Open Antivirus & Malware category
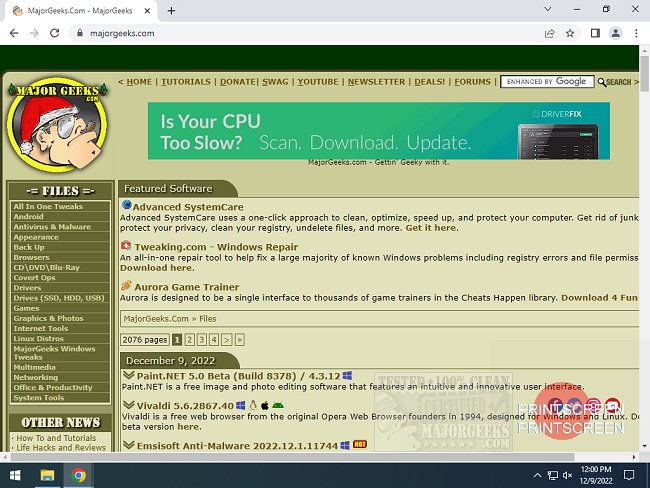This screenshot has height=488, width=650. point(61,227)
